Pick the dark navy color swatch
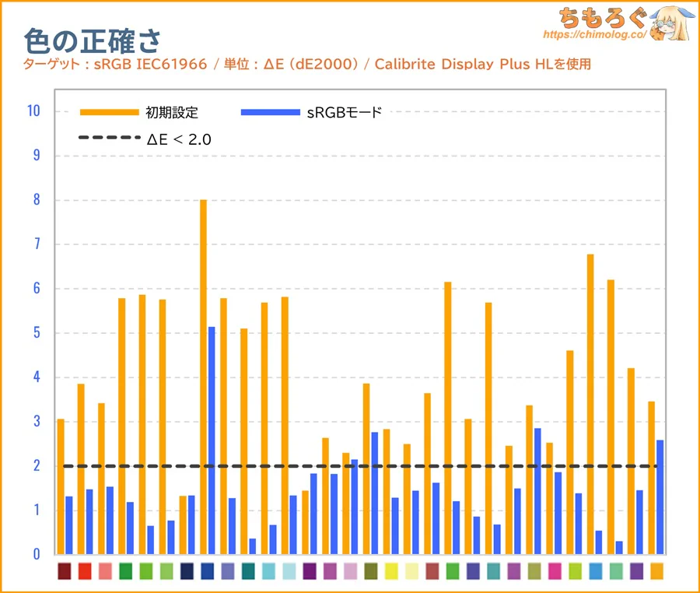700x593 pixels. click(187, 571)
